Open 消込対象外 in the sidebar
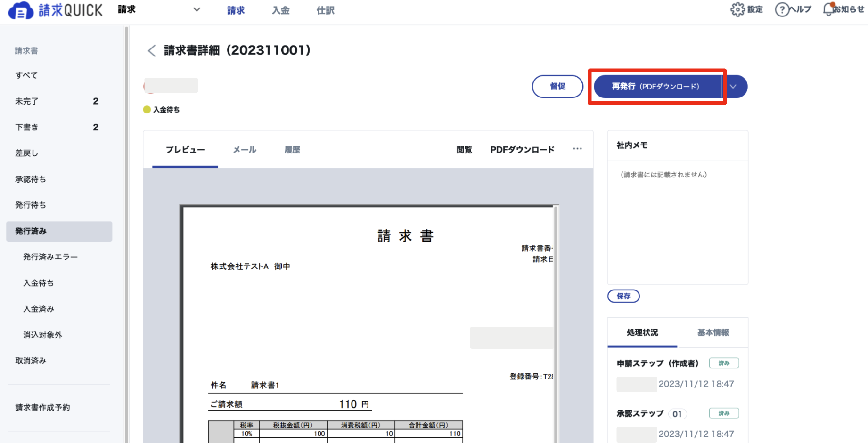 pos(42,335)
